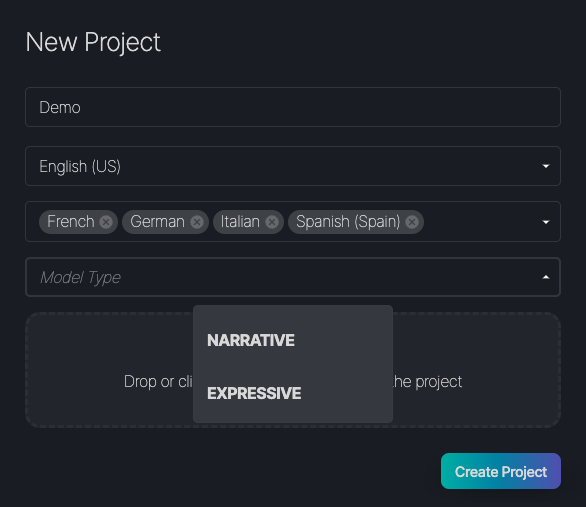This screenshot has width=586, height=507.
Task: Open the target languages dropdown arrow
Action: point(546,222)
